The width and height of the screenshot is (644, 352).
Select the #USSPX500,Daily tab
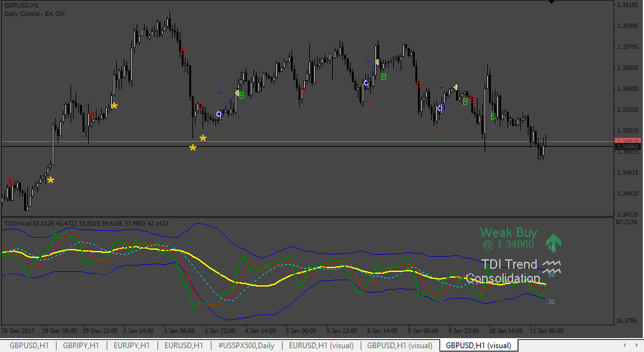click(246, 346)
